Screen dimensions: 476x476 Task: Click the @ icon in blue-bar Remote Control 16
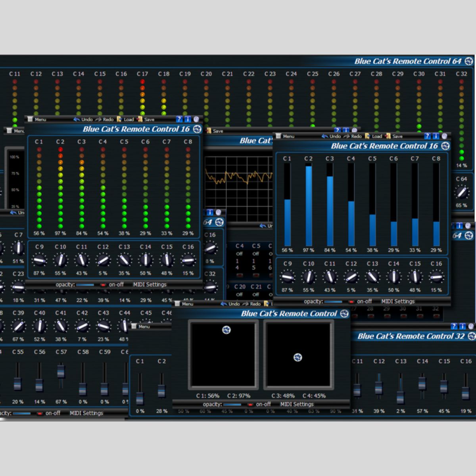pyautogui.click(x=444, y=136)
